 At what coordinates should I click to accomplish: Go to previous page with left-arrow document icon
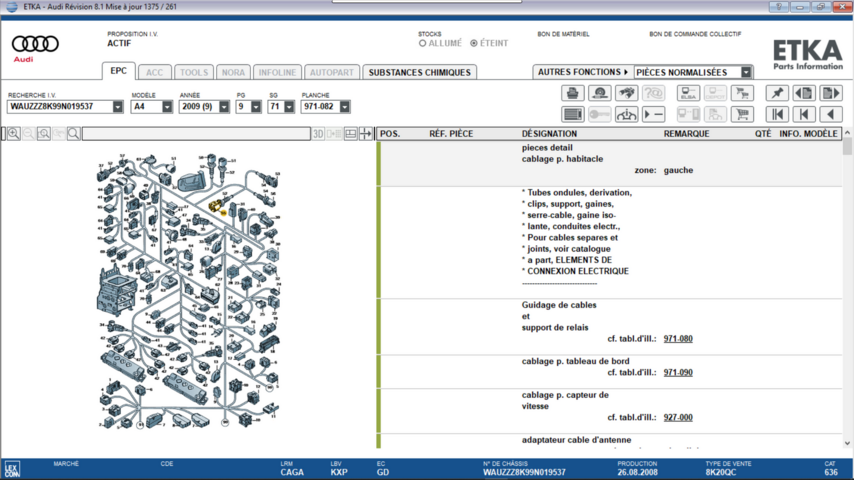click(804, 93)
